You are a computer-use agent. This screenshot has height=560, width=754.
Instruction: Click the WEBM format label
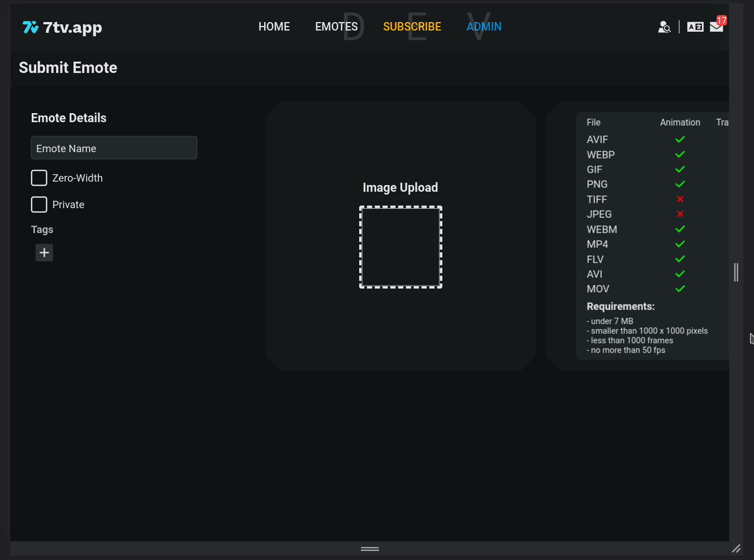(x=602, y=230)
